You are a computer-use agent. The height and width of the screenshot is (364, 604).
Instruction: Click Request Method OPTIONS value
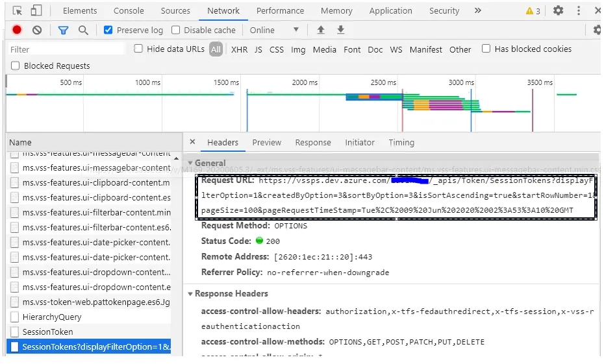(291, 226)
